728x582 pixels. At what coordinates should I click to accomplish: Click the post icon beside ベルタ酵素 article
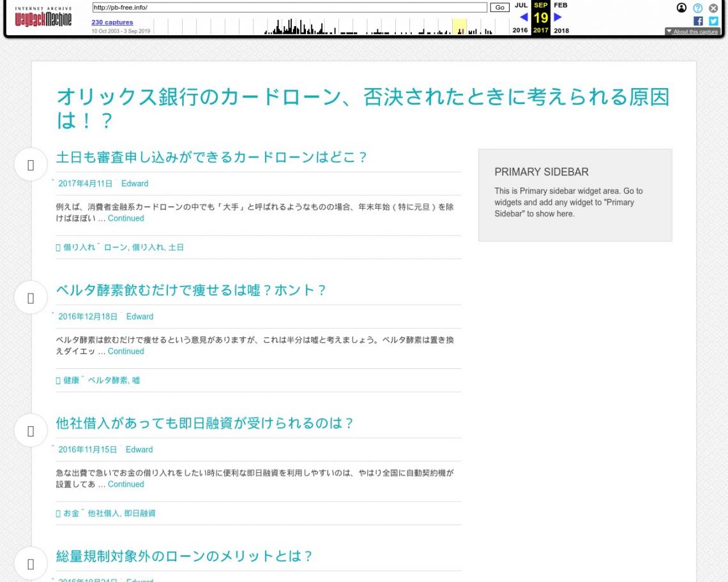tap(31, 298)
